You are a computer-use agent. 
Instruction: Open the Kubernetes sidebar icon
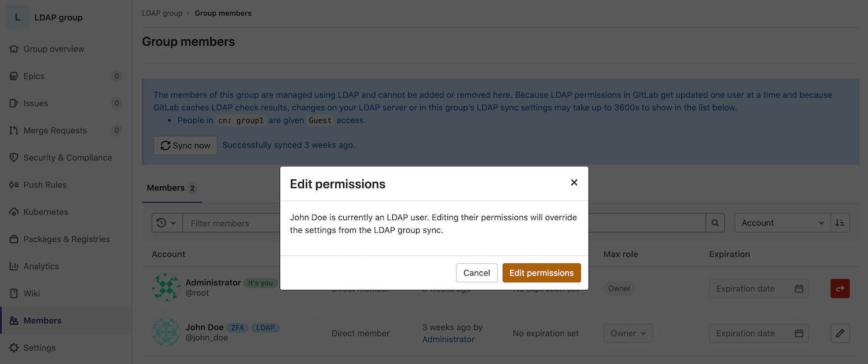pos(14,212)
